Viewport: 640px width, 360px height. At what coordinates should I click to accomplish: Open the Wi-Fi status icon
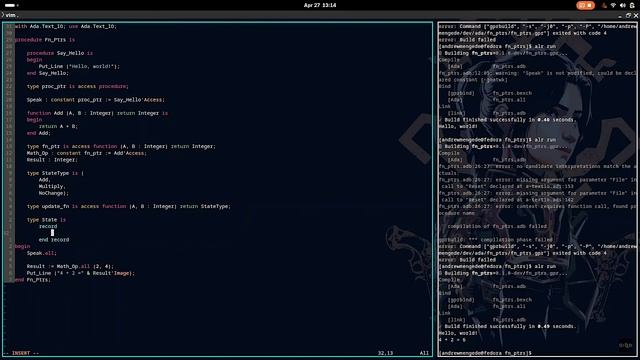pyautogui.click(x=613, y=5)
